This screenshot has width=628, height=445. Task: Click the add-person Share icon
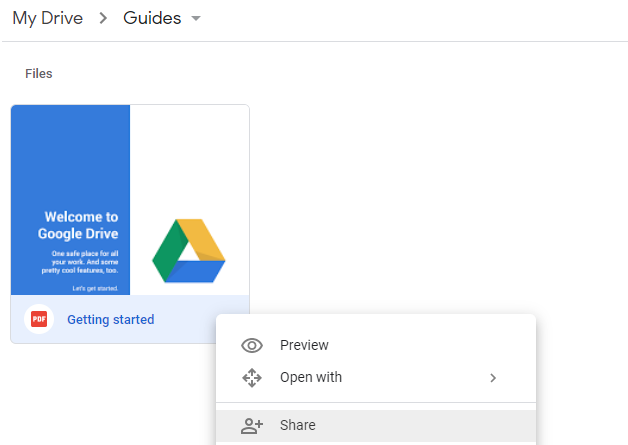pos(252,426)
